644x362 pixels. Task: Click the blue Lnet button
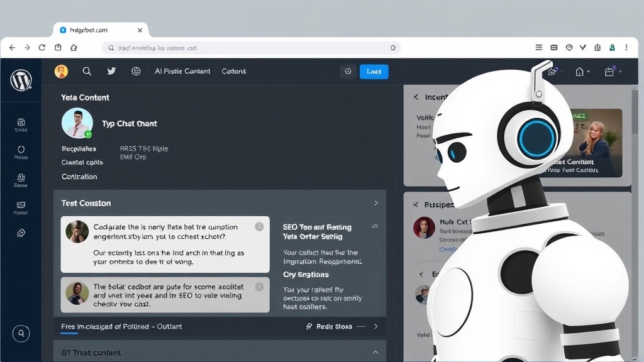tap(374, 72)
